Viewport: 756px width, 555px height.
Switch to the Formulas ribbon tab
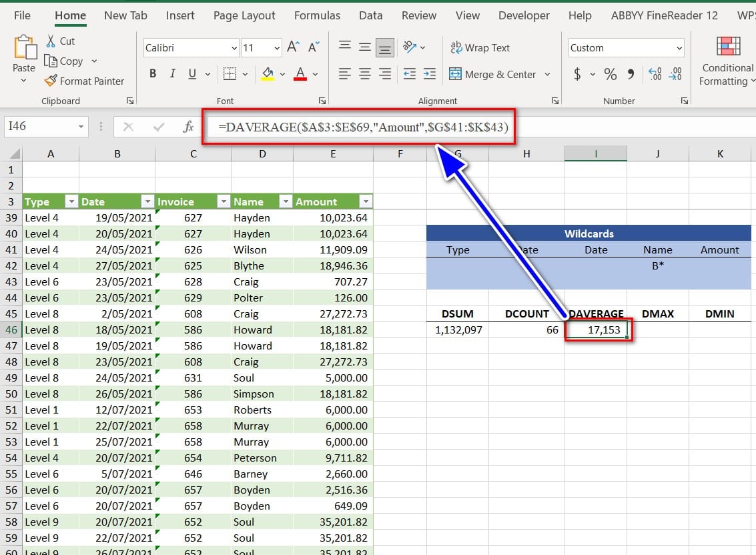[317, 15]
